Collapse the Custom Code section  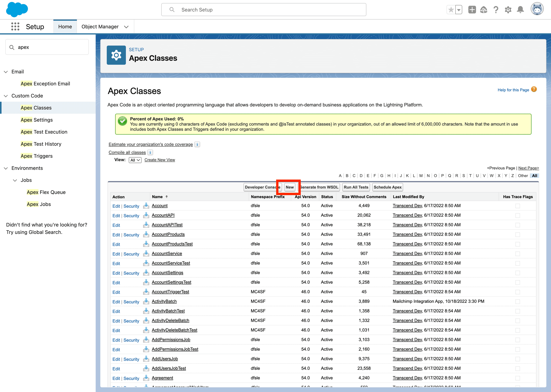tap(6, 96)
